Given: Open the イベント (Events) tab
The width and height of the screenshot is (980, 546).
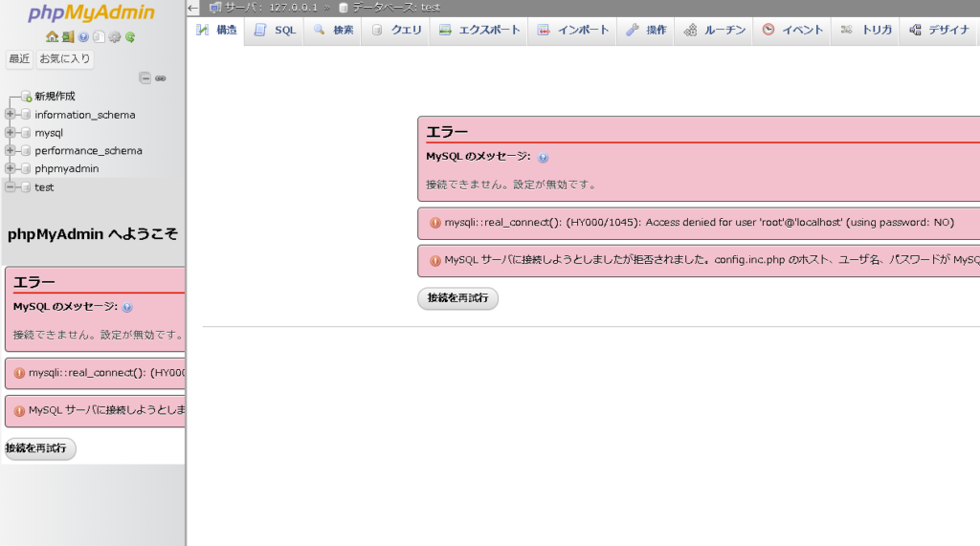Looking at the screenshot, I should pos(792,30).
